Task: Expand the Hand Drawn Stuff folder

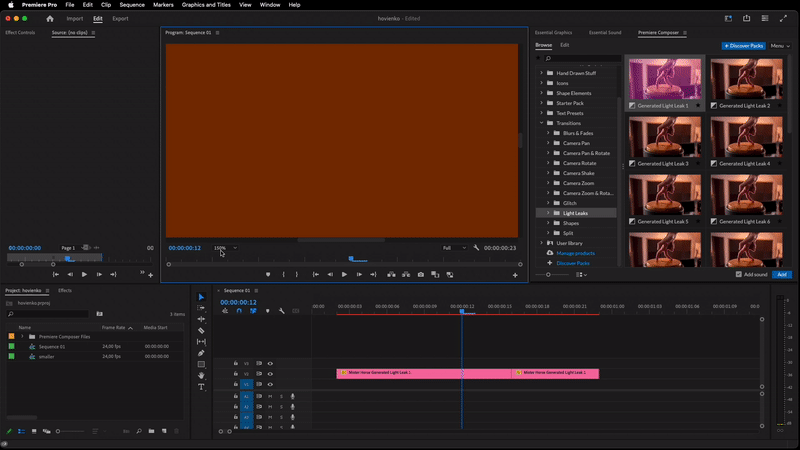Action: pyautogui.click(x=542, y=73)
